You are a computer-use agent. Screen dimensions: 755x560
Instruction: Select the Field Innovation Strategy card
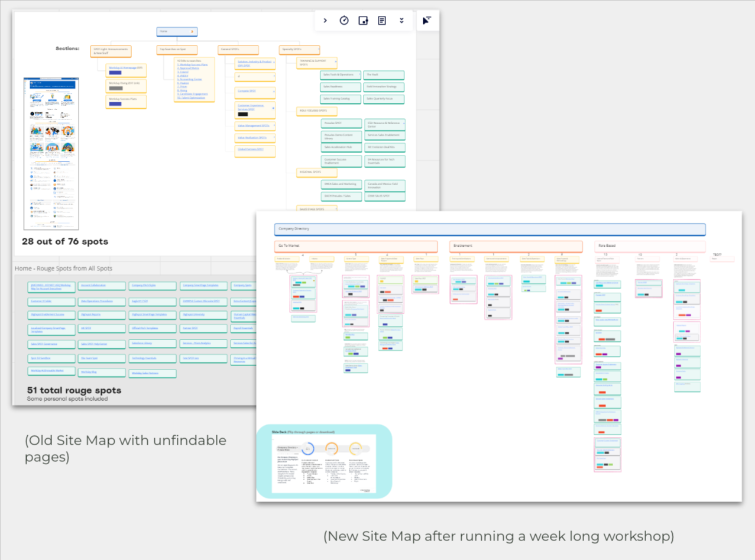click(x=384, y=87)
